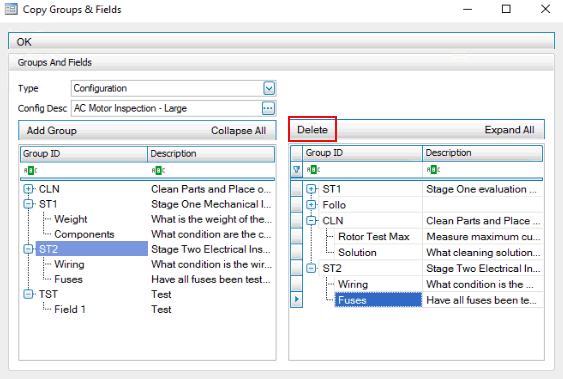Click Collapse All above the left grid
The width and height of the screenshot is (563, 379).
coord(238,130)
